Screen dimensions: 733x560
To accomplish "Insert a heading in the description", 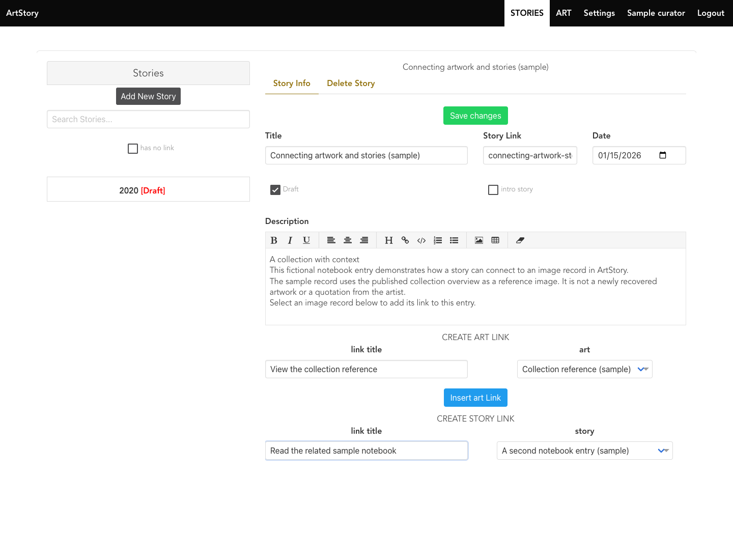I will point(389,240).
